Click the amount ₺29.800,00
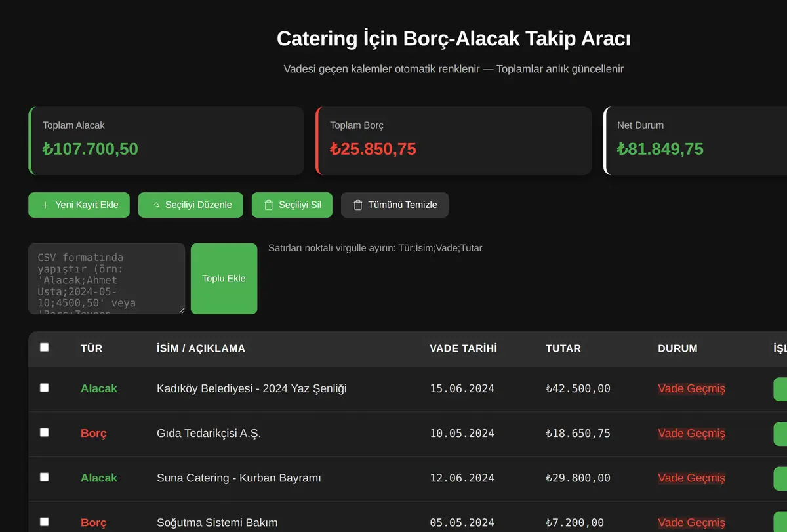This screenshot has width=787, height=532. pos(578,478)
